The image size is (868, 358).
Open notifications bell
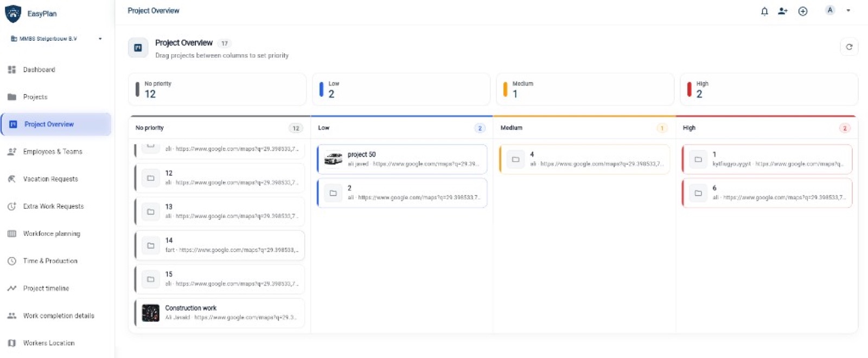tap(764, 11)
